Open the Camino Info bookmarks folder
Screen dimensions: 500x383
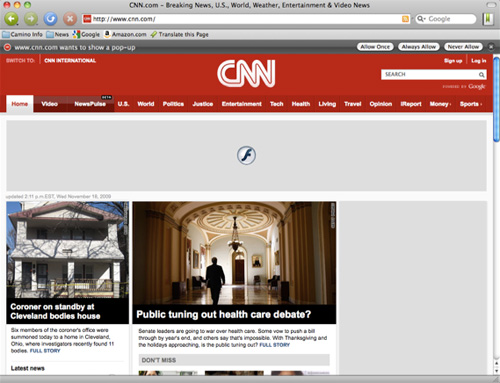click(x=23, y=34)
